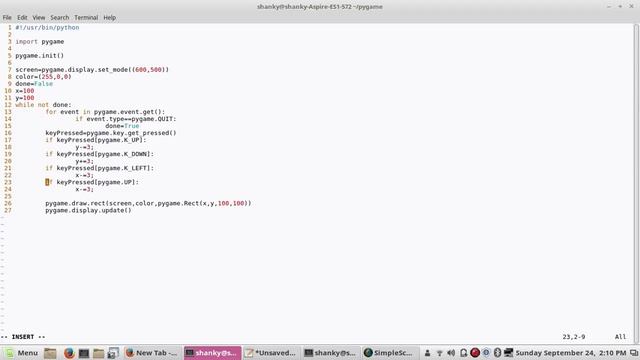Open the Help menu
The width and height of the screenshot is (640, 360).
pyautogui.click(x=109, y=18)
